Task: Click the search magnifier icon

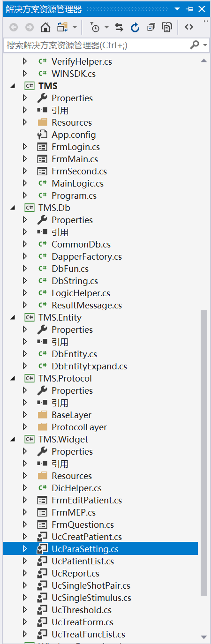Action: coord(194,45)
